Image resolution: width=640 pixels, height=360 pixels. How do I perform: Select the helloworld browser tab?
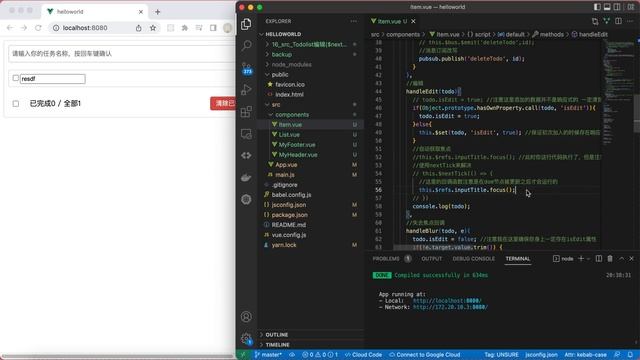(x=94, y=12)
